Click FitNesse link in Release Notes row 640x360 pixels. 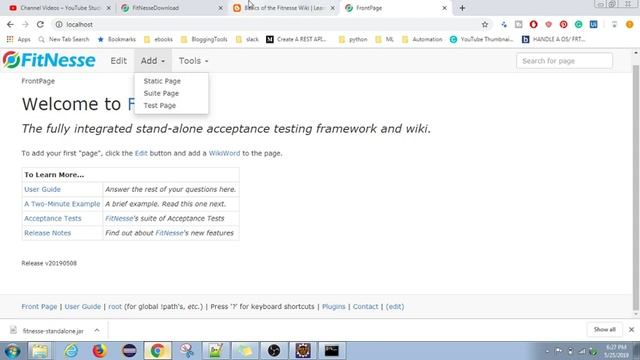coord(169,233)
